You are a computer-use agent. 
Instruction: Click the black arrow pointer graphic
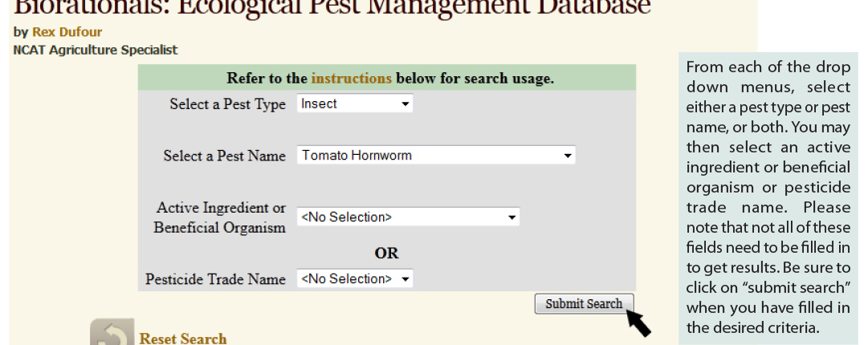[x=639, y=323]
